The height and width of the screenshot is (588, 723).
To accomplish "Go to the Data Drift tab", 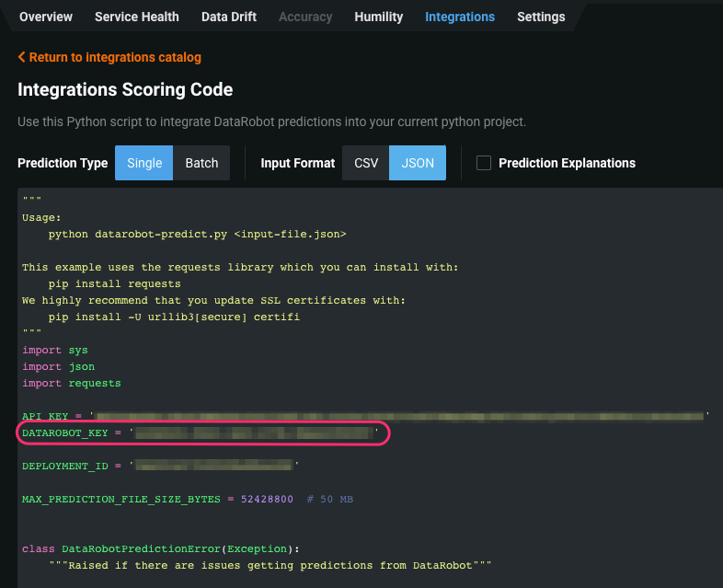I will (x=229, y=17).
